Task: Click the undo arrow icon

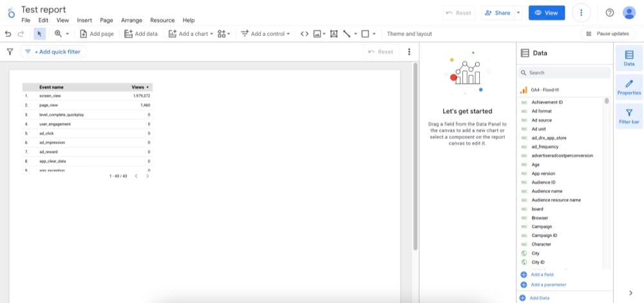Action: point(8,34)
